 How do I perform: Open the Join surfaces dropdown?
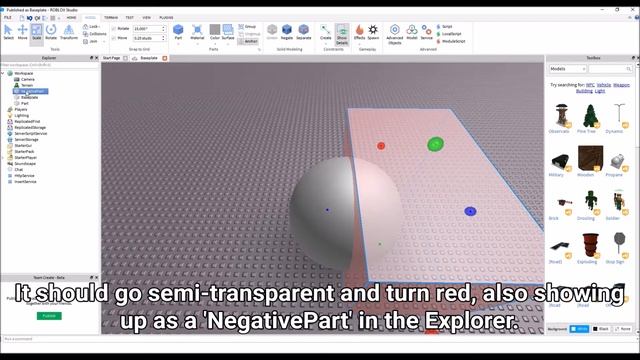tap(93, 41)
